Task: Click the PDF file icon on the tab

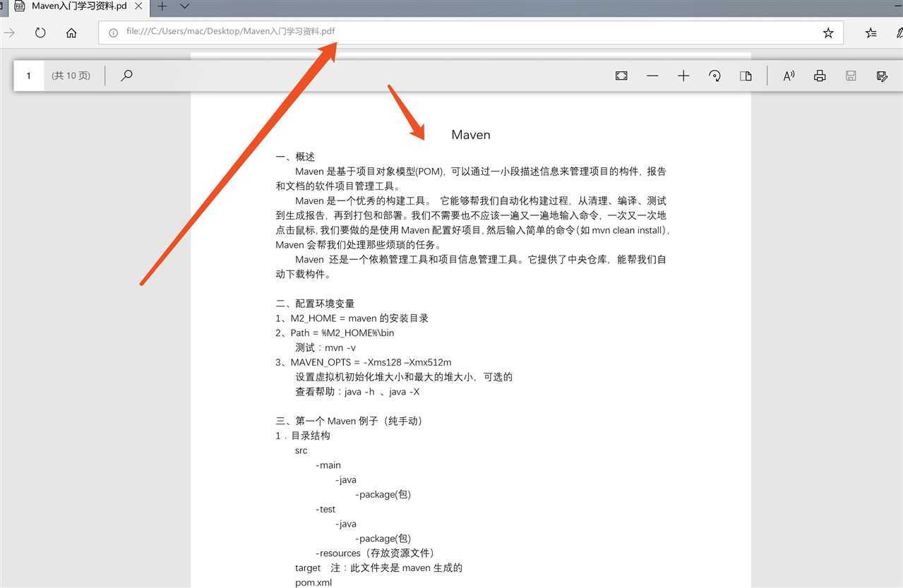Action: [x=20, y=6]
